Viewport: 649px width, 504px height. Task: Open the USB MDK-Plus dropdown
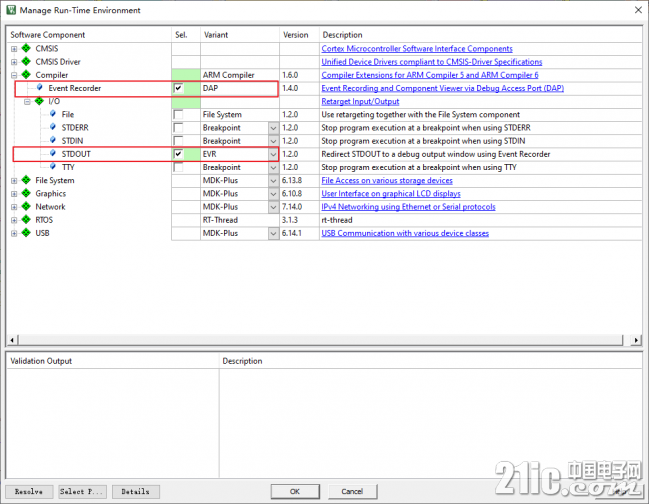click(x=273, y=233)
